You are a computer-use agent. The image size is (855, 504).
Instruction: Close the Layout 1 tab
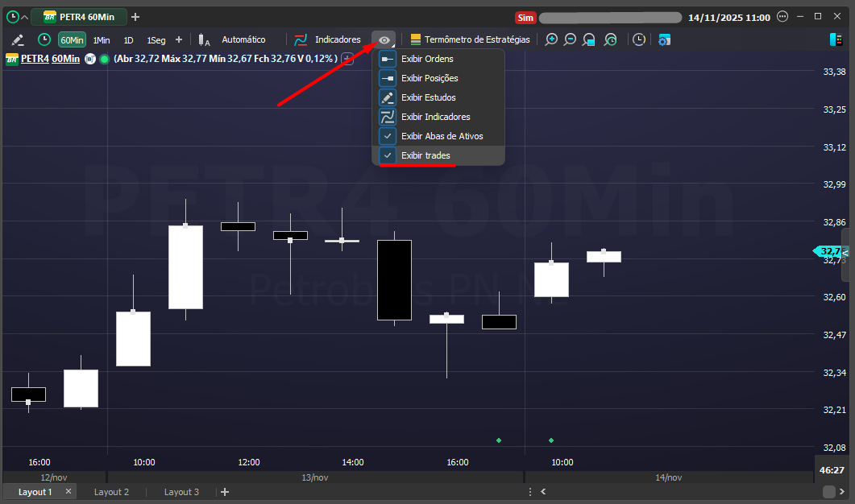point(68,491)
